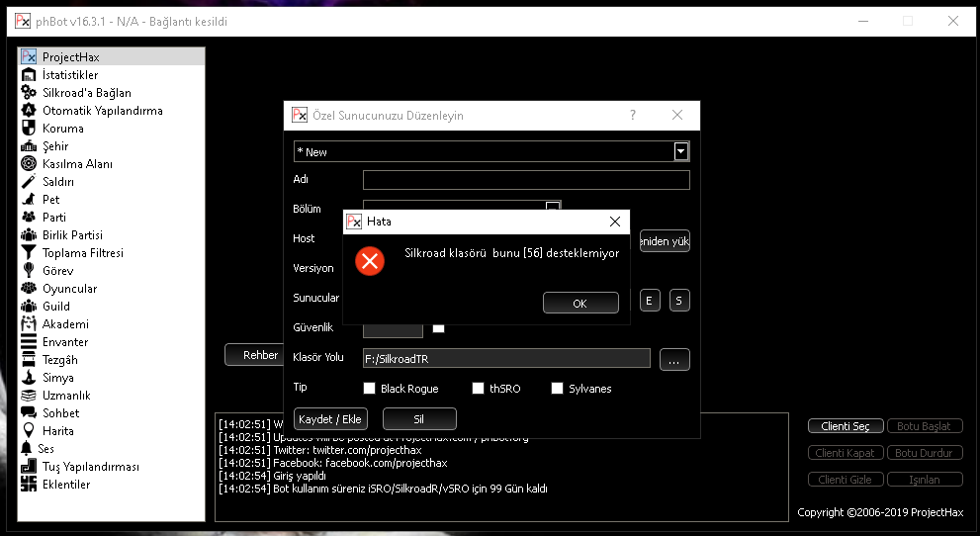Click the '...' folder browse button
This screenshot has width=980, height=536.
pyautogui.click(x=673, y=360)
